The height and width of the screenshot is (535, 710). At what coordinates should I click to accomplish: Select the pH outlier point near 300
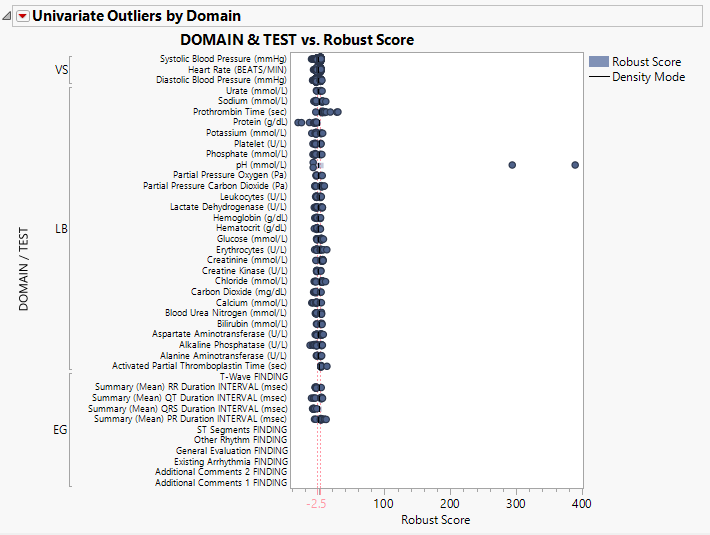(512, 165)
